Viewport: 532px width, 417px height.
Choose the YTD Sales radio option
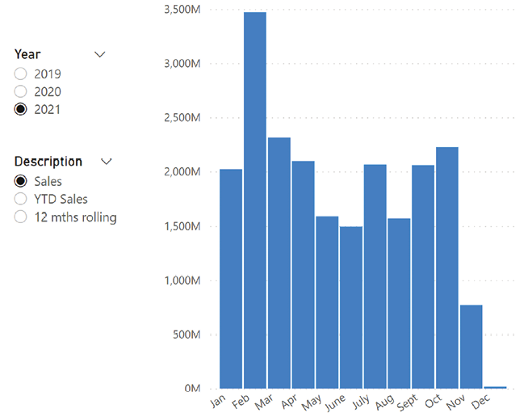tap(20, 199)
